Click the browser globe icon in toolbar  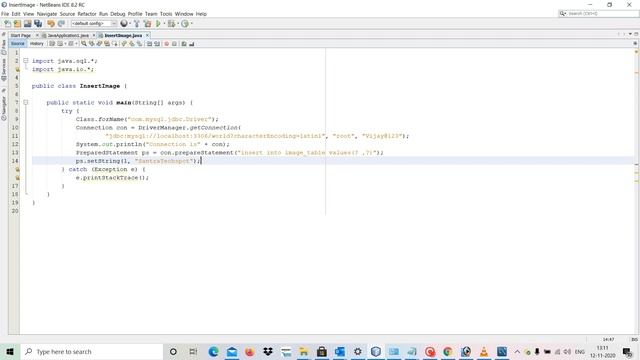124,24
